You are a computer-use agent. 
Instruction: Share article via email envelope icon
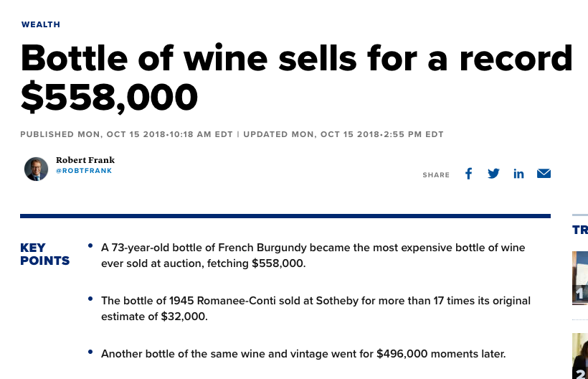pyautogui.click(x=544, y=174)
